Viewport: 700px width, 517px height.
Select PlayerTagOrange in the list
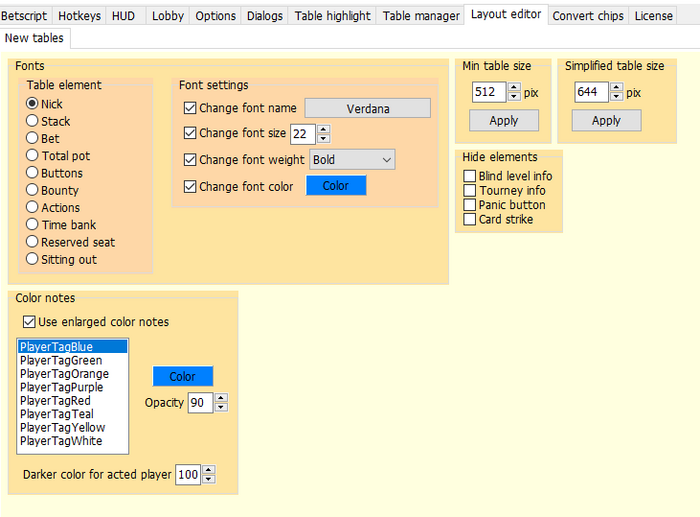click(65, 374)
